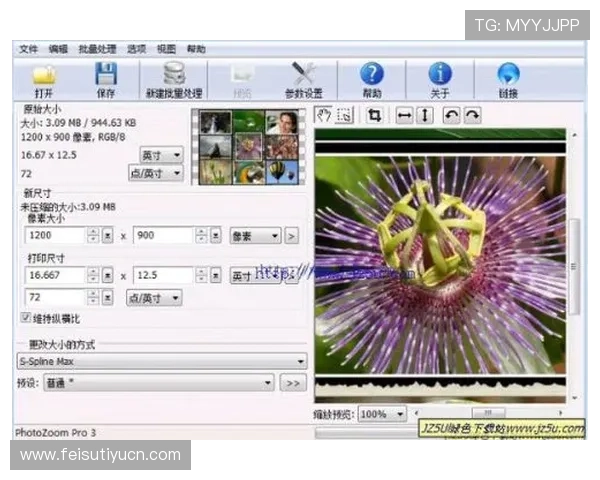The height and width of the screenshot is (480, 600).
Task: Rotate image counterclockwise
Action: (x=452, y=115)
